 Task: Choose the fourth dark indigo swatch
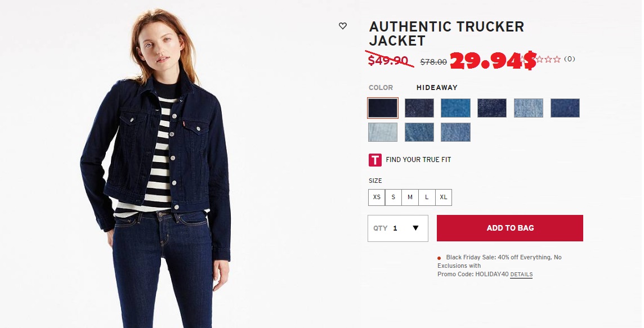click(x=492, y=108)
